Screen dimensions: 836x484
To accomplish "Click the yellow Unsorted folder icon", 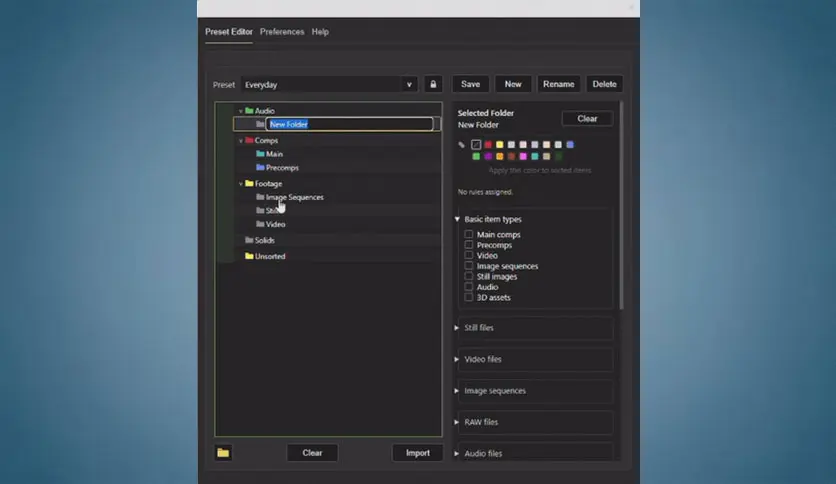I will pos(249,256).
